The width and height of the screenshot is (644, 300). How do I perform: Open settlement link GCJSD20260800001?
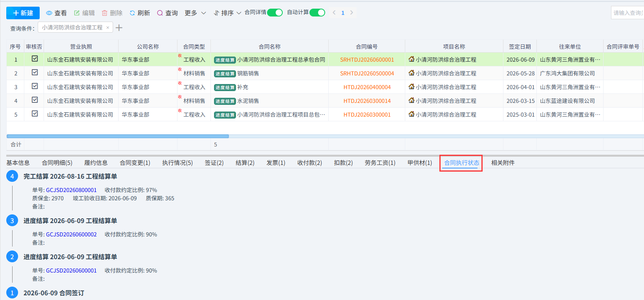(71, 190)
